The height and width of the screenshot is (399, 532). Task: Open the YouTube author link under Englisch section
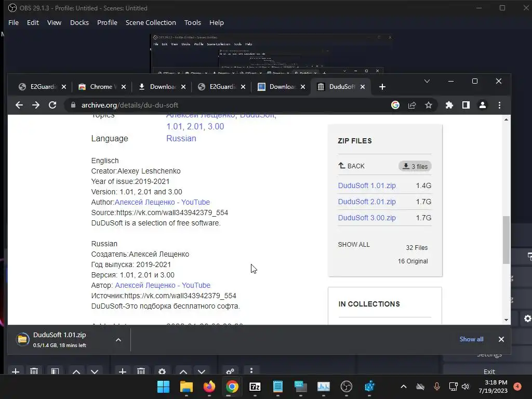point(162,202)
